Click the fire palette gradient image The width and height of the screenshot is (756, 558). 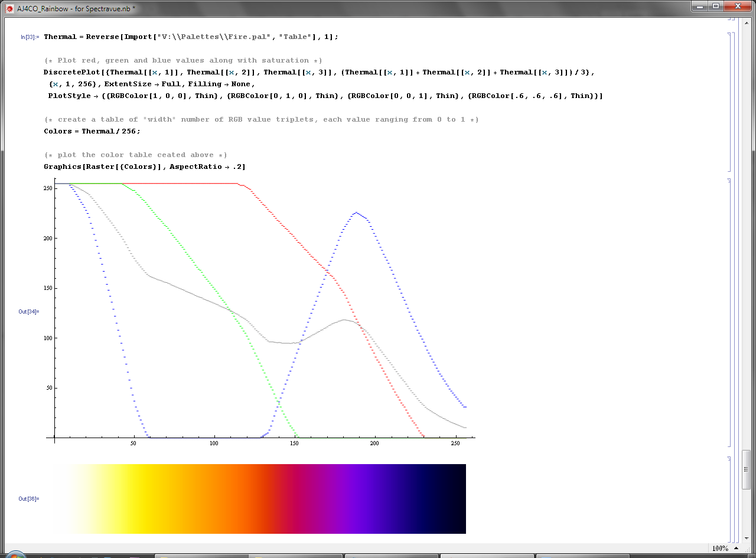tap(260, 498)
